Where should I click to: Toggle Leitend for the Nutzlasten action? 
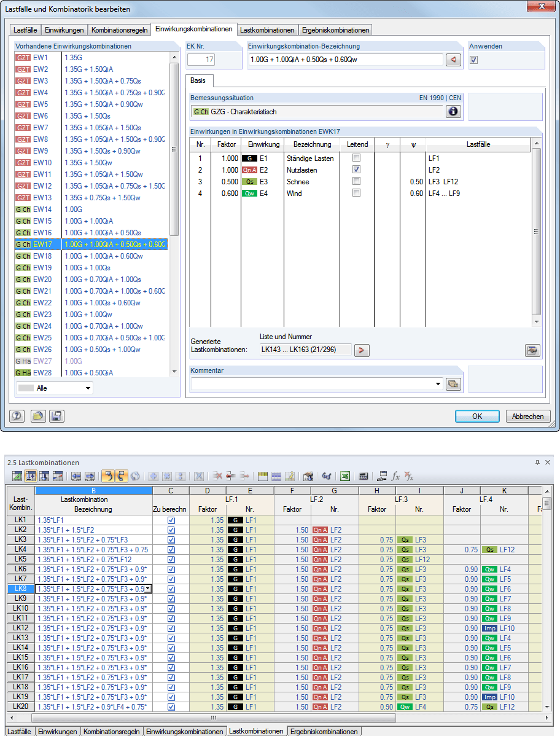click(x=356, y=169)
